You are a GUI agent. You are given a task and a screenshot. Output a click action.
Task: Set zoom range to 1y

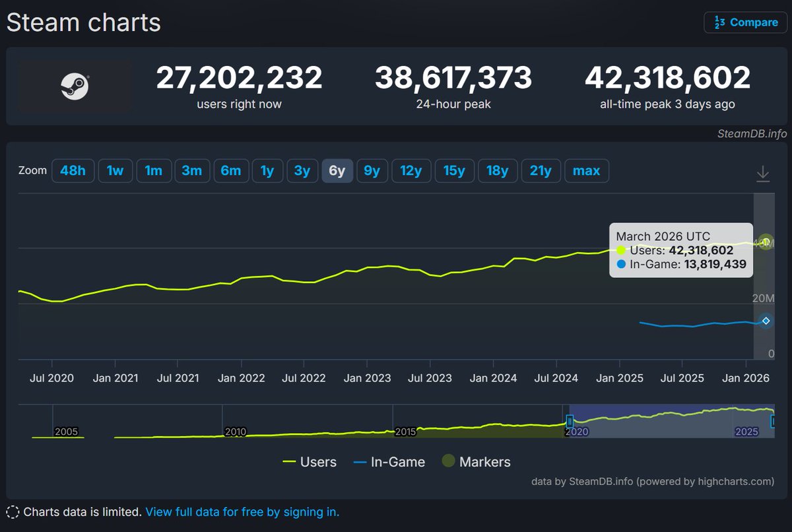tap(267, 171)
